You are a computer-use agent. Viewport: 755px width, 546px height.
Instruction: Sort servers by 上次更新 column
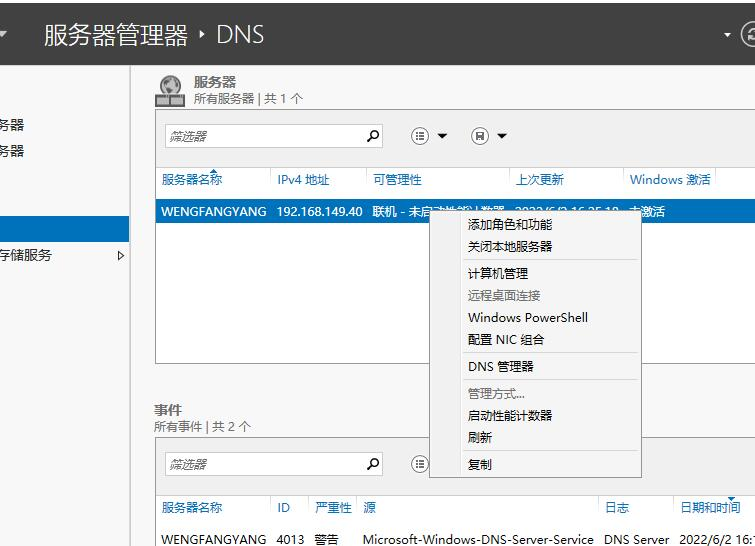click(x=539, y=180)
